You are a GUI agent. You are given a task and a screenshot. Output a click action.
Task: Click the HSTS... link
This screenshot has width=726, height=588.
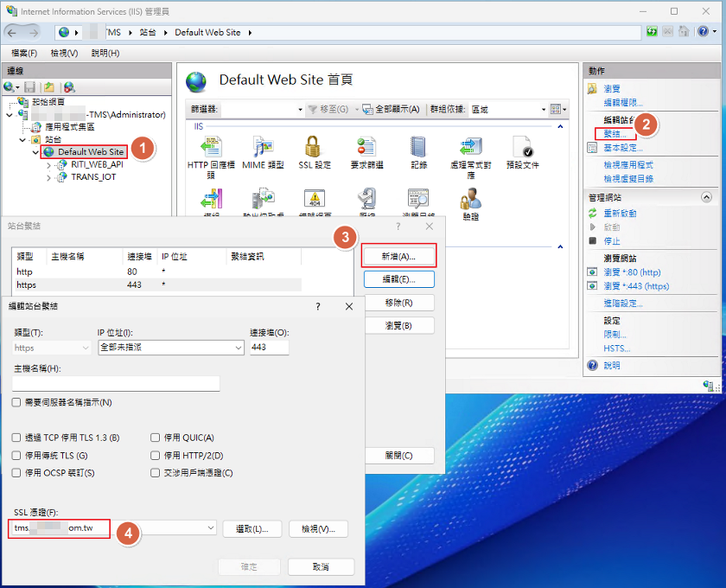point(617,348)
